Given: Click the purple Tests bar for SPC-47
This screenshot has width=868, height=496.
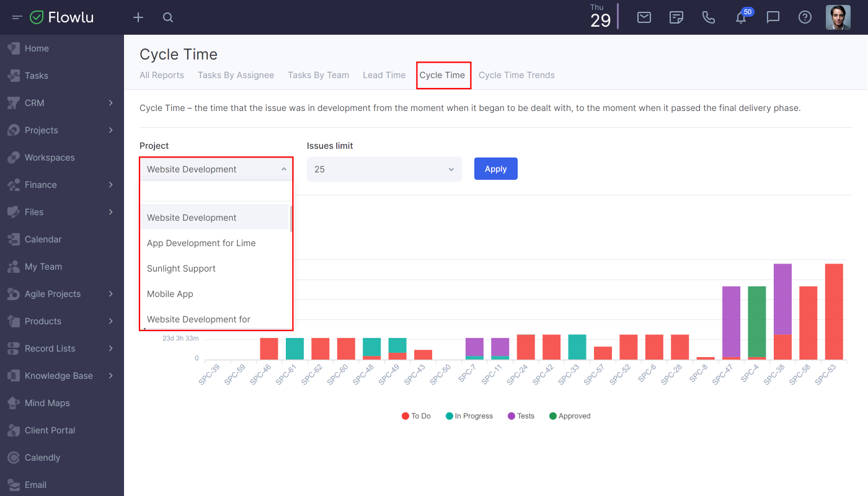Looking at the screenshot, I should point(732,321).
